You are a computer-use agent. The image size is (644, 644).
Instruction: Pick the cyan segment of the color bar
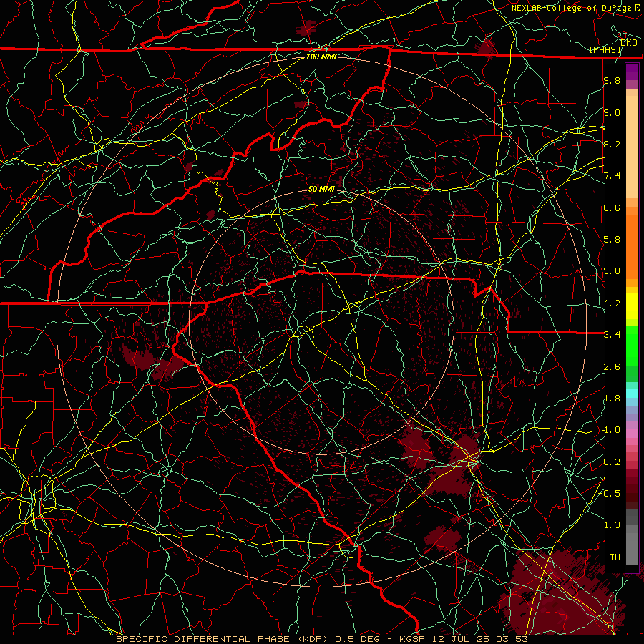[632, 393]
